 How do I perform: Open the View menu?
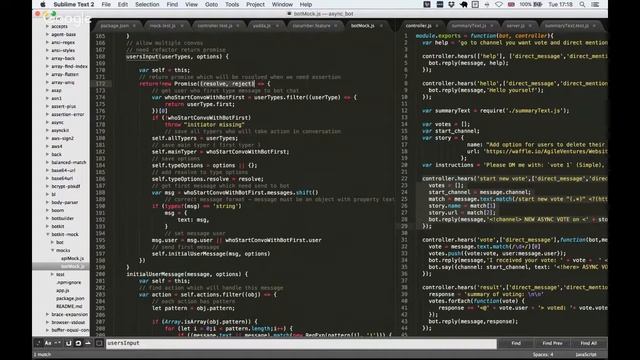point(191,4)
